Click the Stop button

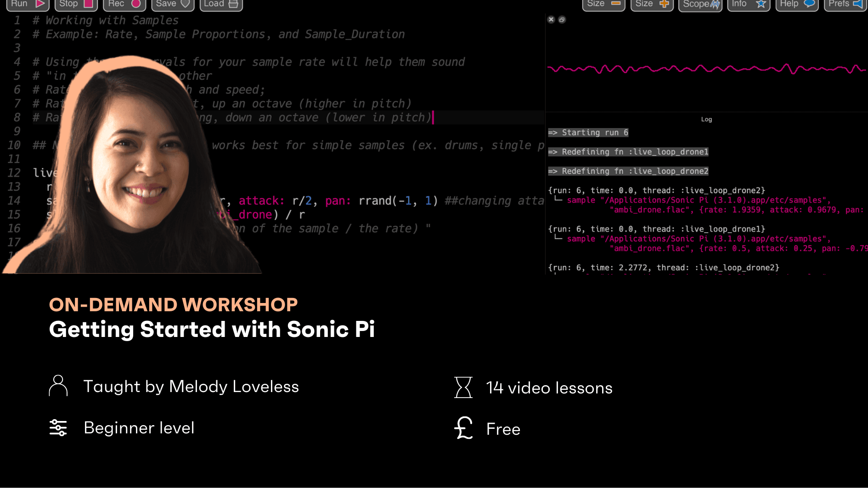pyautogui.click(x=76, y=4)
